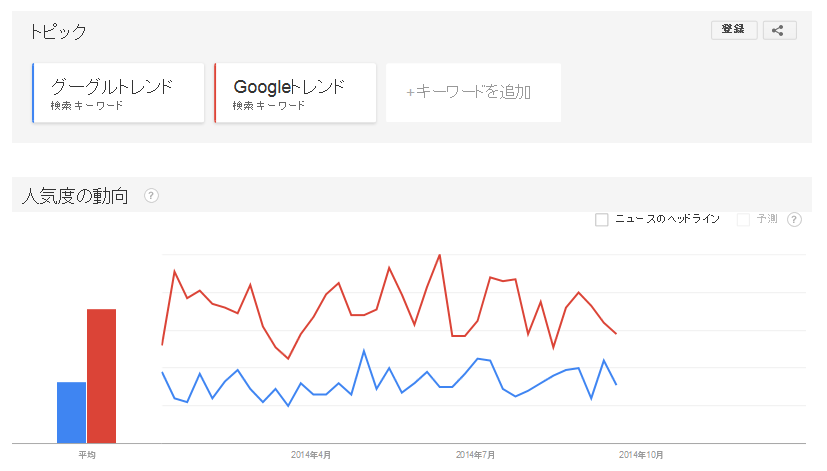Open help icon next to 予測
The image size is (827, 471).
(x=794, y=219)
